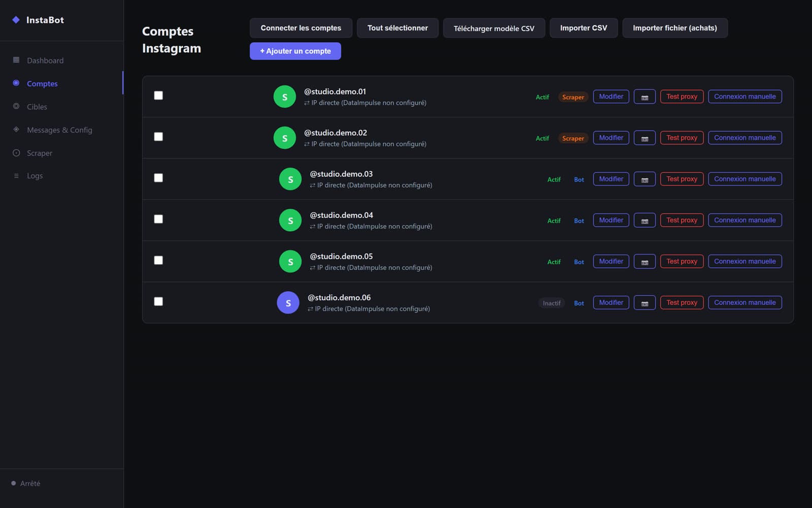Image resolution: width=812 pixels, height=508 pixels.
Task: Click the green avatar of @studio.demo.02
Action: [x=285, y=138]
